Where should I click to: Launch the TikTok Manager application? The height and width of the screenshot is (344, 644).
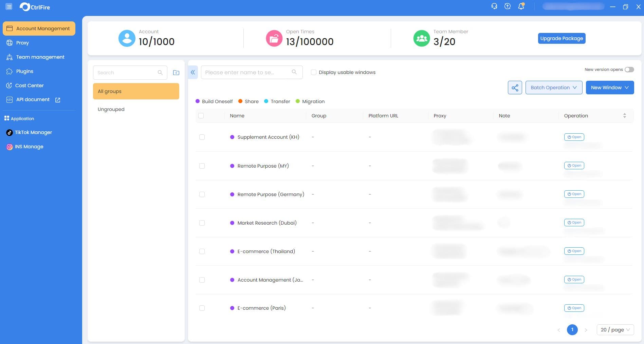coord(34,132)
